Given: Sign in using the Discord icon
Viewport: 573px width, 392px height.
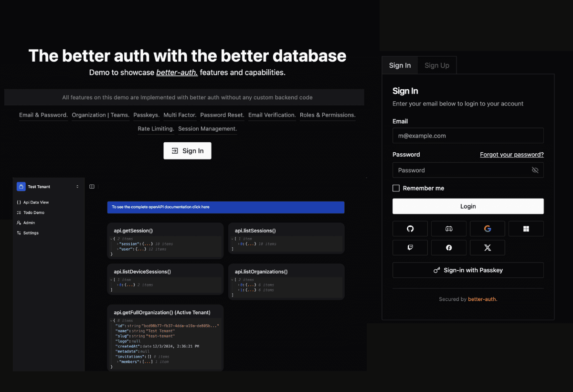Looking at the screenshot, I should tap(448, 228).
